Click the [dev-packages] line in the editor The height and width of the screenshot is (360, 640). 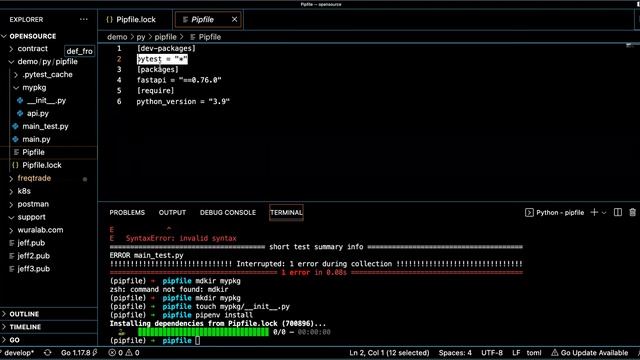(166, 48)
